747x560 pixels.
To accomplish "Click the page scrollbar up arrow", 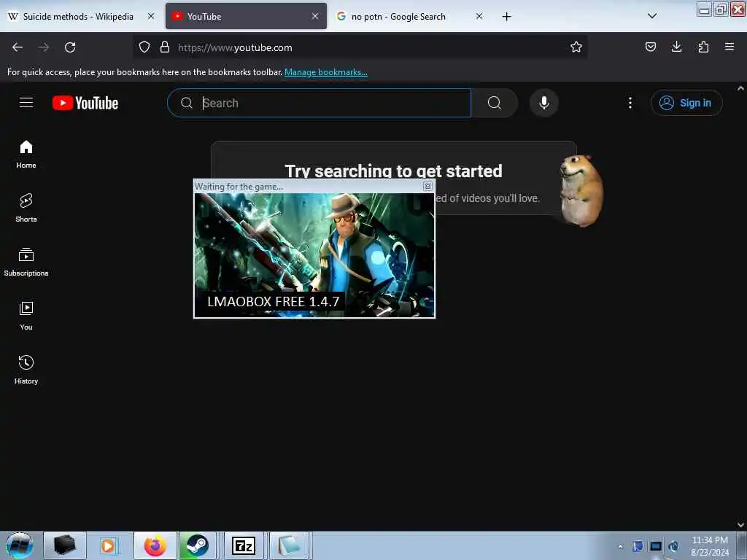I will tap(740, 88).
